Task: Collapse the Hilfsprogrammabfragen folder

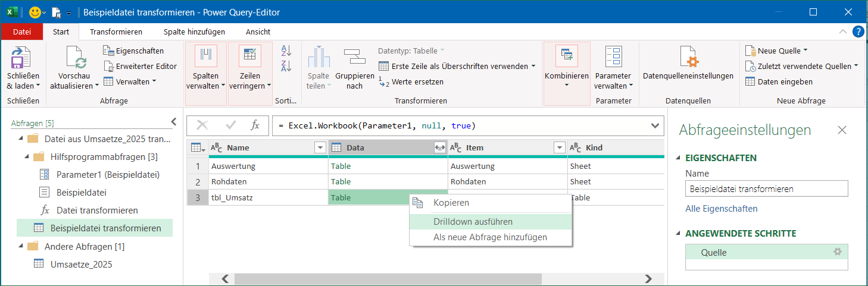Action: pyautogui.click(x=27, y=157)
